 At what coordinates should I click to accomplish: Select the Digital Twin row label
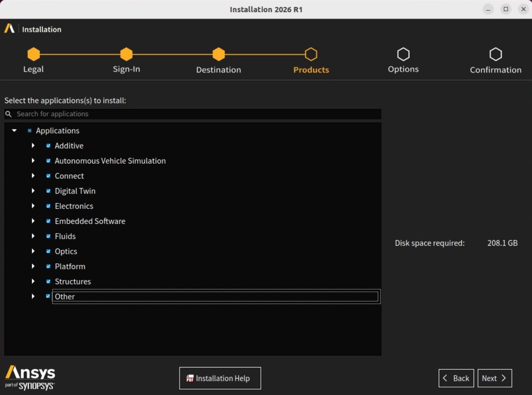[x=75, y=191]
